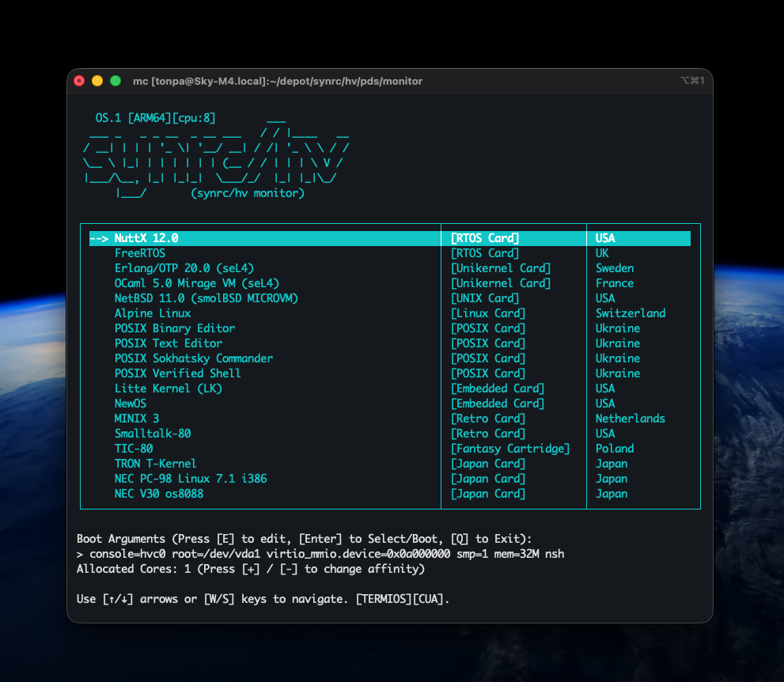The image size is (784, 682).
Task: Click UK in the country column
Action: 602,253
